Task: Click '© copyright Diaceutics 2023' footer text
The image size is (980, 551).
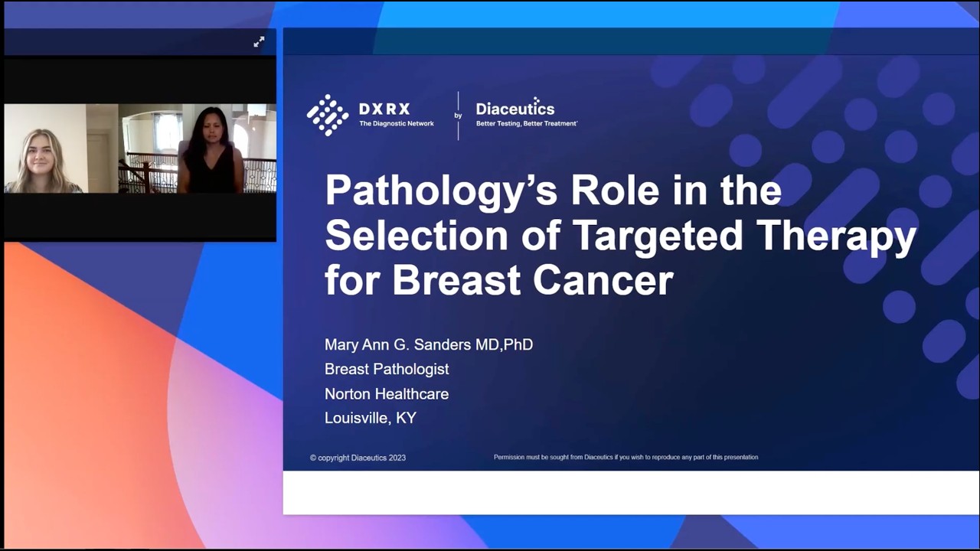Action: (358, 458)
